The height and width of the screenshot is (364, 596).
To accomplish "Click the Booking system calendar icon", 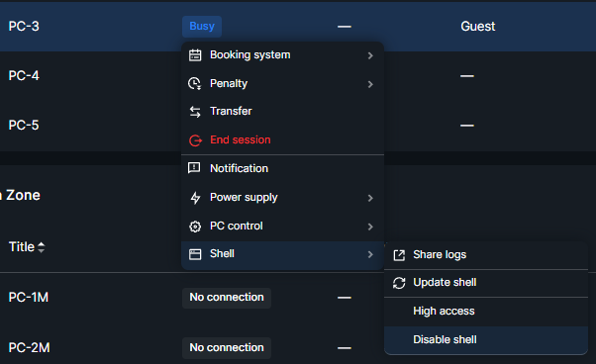I will point(195,55).
